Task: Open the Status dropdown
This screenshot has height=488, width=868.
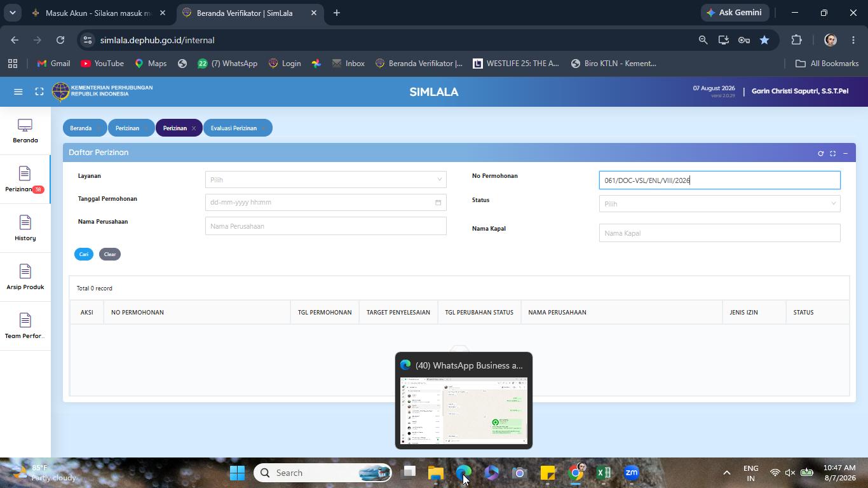Action: [719, 204]
